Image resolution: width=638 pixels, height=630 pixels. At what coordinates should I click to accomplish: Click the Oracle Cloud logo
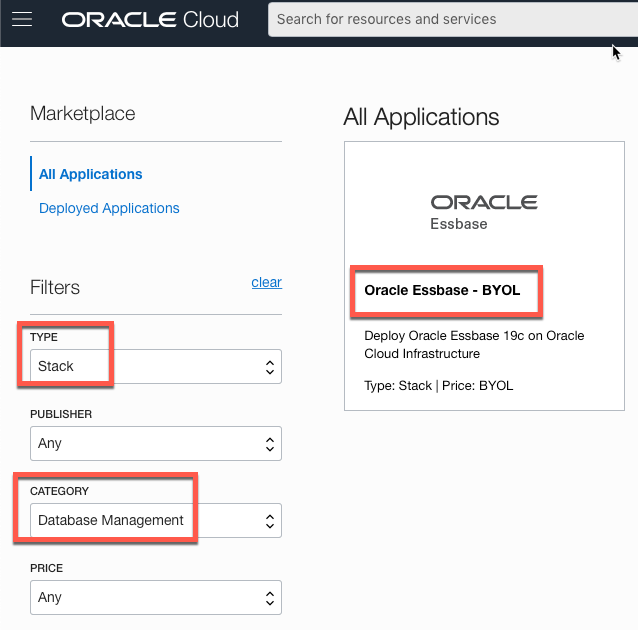pyautogui.click(x=150, y=19)
